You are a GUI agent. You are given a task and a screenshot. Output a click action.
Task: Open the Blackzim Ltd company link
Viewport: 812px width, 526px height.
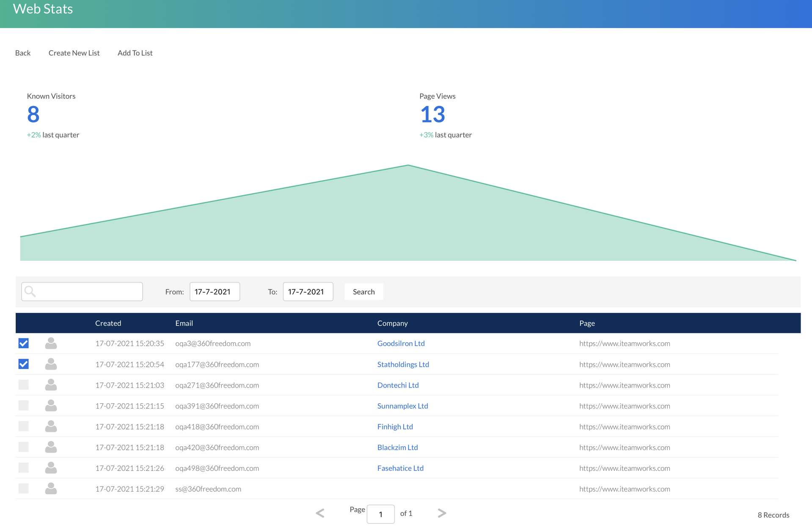pos(397,447)
